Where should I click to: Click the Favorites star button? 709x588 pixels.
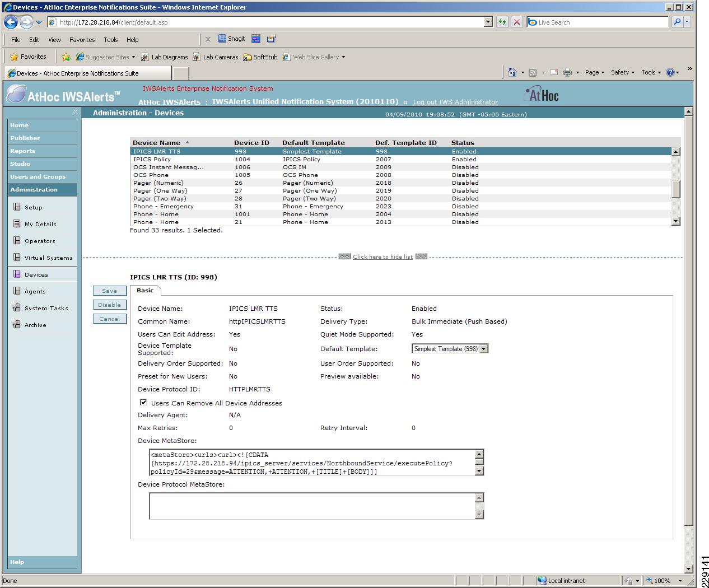click(x=29, y=57)
